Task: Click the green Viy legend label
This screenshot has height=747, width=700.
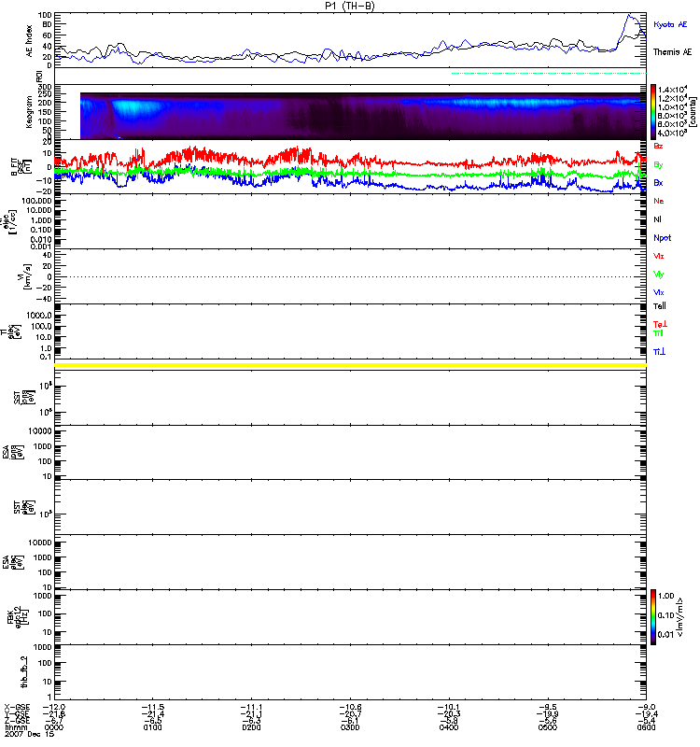Action: (658, 275)
